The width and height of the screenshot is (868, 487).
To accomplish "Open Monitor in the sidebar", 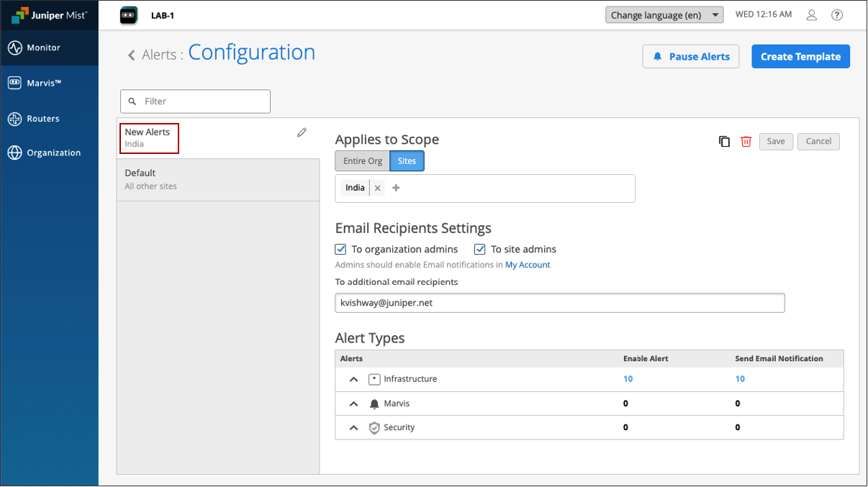I will (43, 48).
